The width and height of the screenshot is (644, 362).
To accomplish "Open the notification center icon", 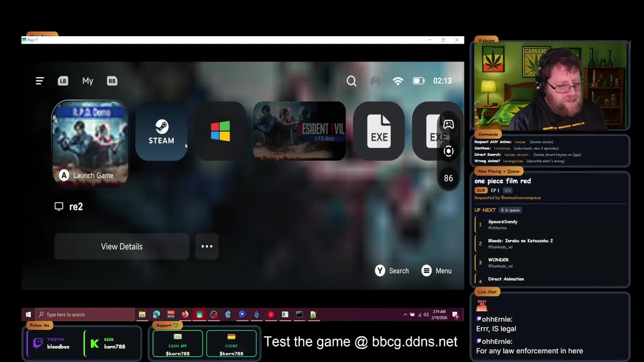I will point(455,315).
